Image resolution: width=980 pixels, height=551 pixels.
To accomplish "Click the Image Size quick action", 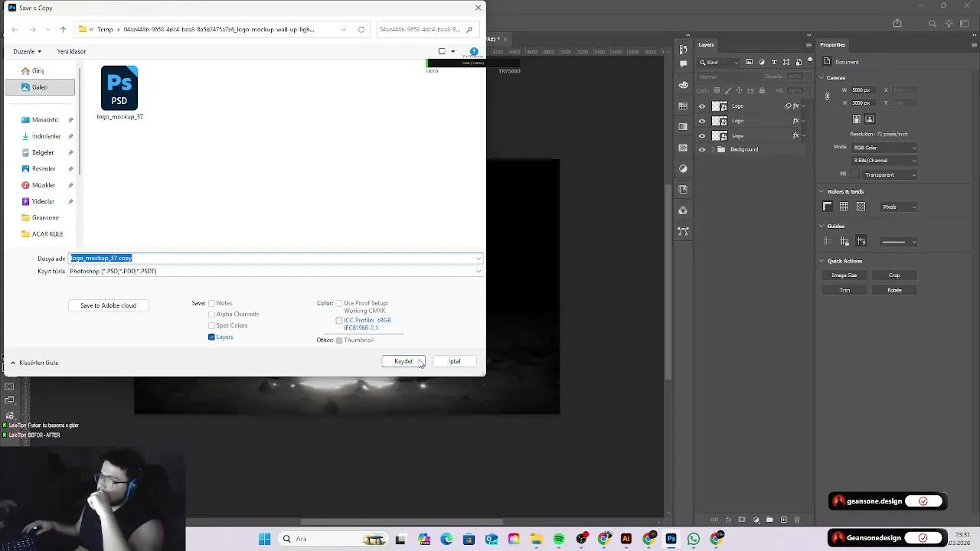I will coord(844,275).
